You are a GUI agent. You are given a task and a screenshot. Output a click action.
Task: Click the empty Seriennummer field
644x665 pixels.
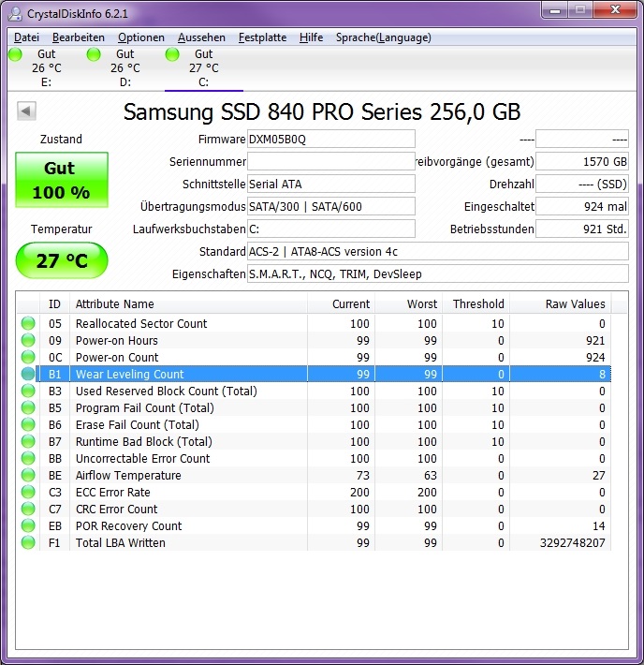pos(331,162)
